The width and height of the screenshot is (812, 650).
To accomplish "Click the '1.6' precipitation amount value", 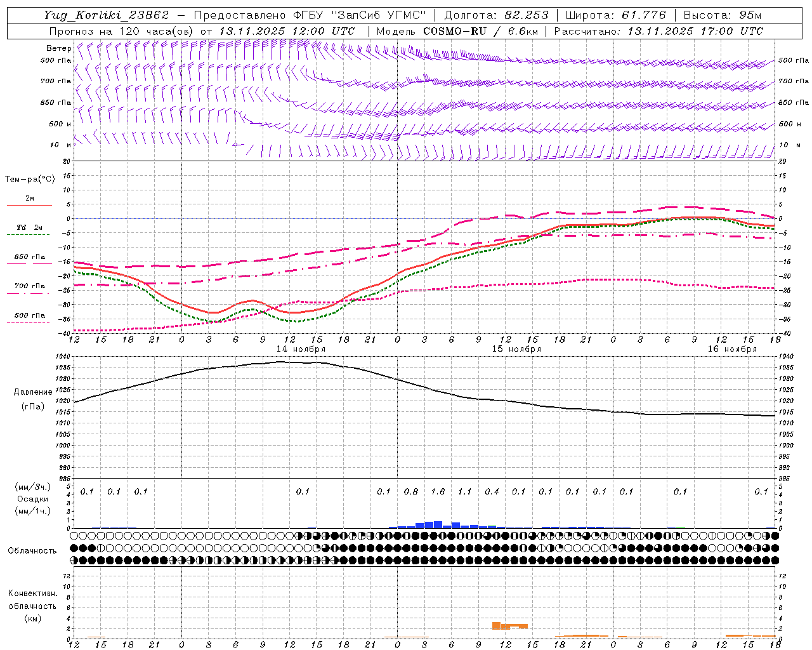I will point(438,491).
